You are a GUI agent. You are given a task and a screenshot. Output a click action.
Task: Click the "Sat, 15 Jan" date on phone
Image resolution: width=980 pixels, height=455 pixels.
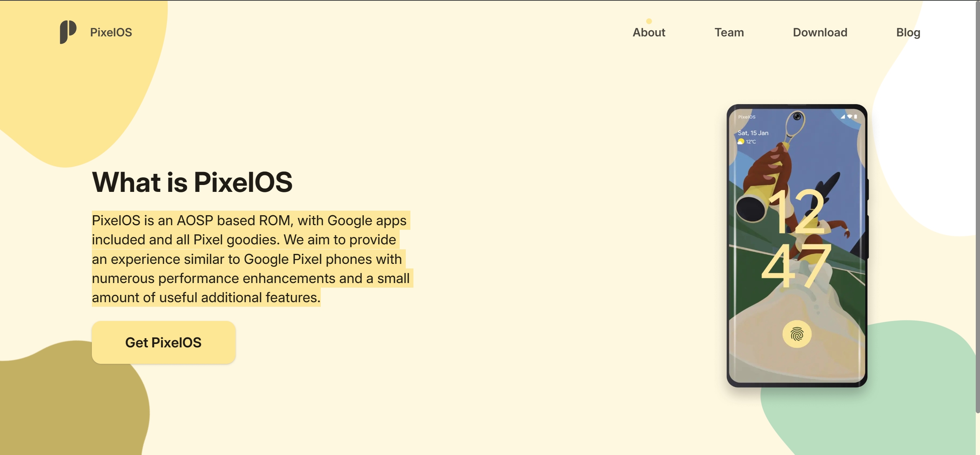(x=753, y=133)
